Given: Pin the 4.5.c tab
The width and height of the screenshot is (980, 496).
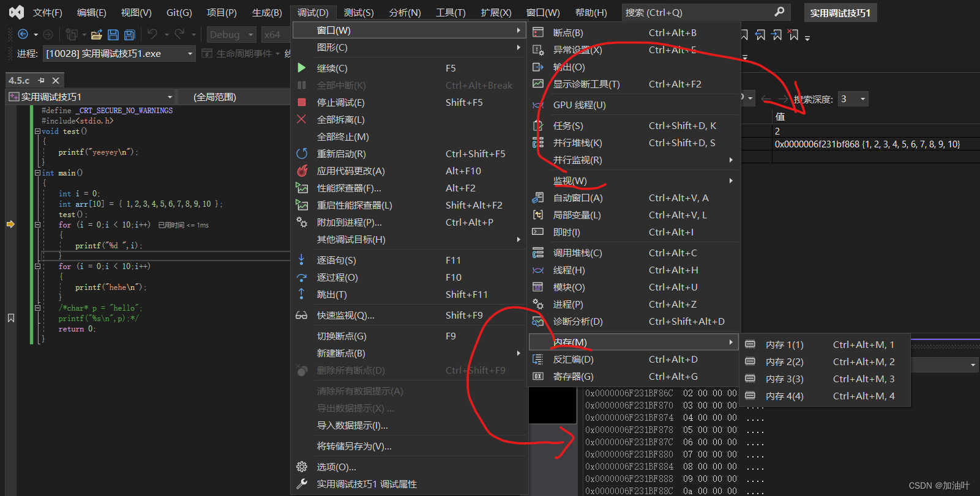Looking at the screenshot, I should (x=41, y=80).
